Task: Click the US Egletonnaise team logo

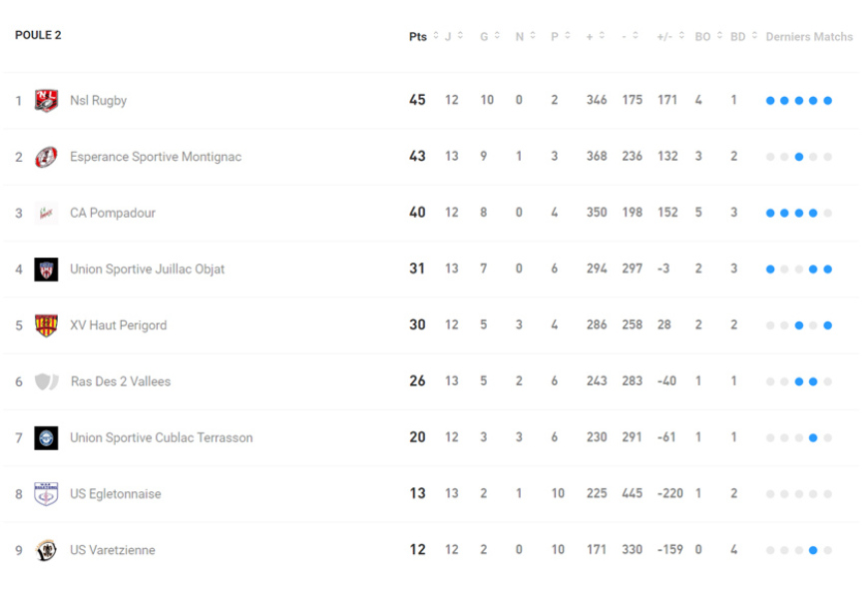Action: pos(46,494)
